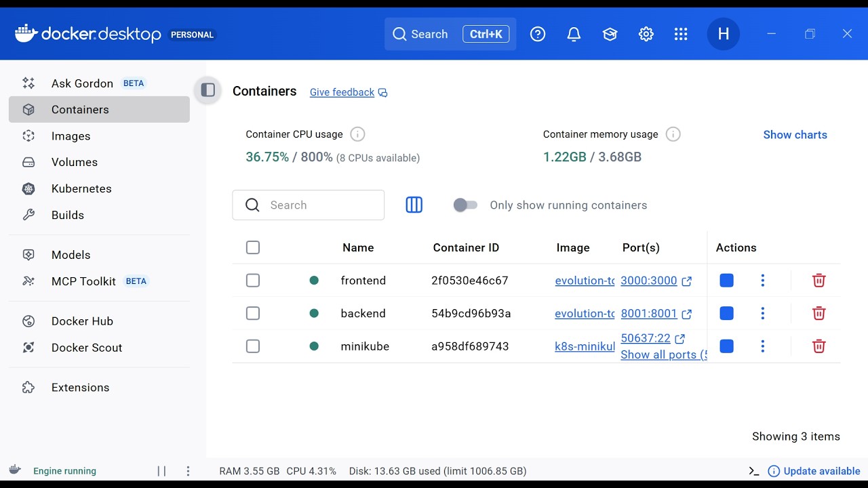The image size is (868, 488).
Task: Pause Docker engine in status bar
Action: 161,471
